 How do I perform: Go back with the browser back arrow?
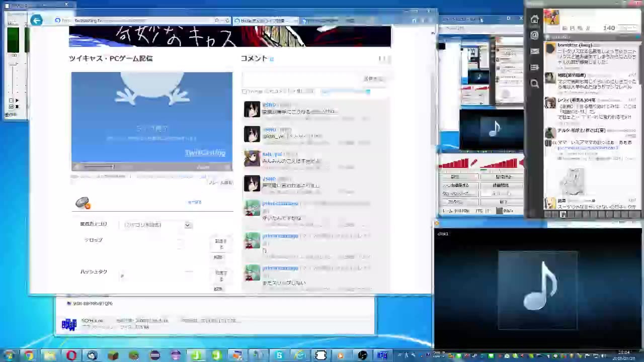[x=36, y=20]
